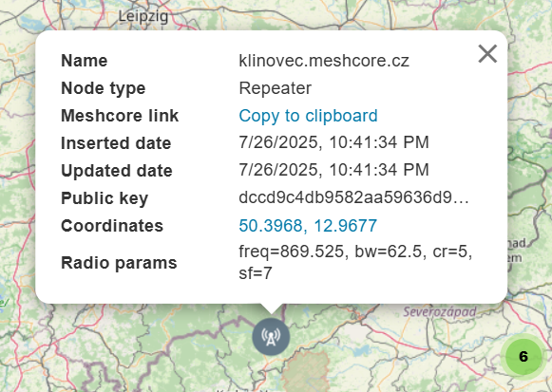The image size is (552, 392).
Task: Click the Coordinates field label
Action: (112, 226)
